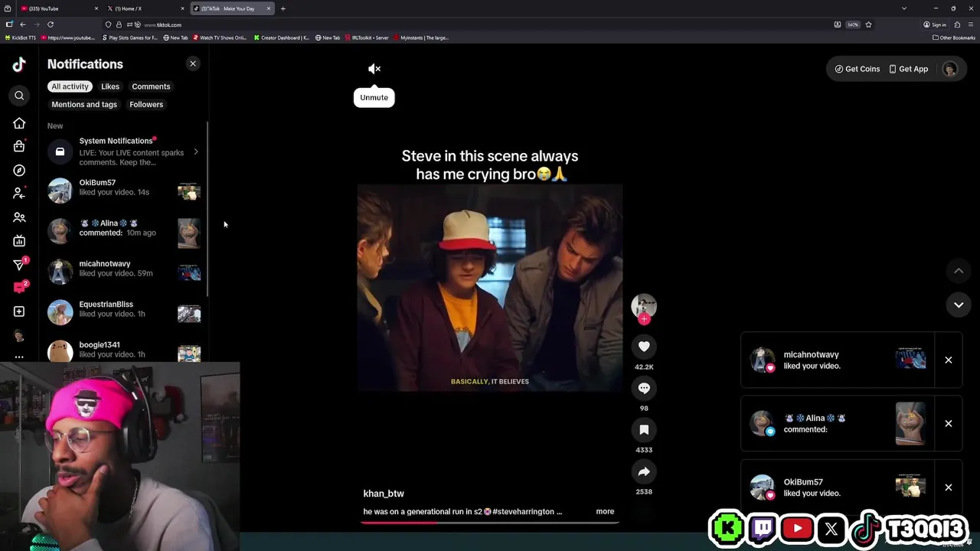This screenshot has height=551, width=980.
Task: Open the browser extensions icon
Action: click(x=957, y=24)
